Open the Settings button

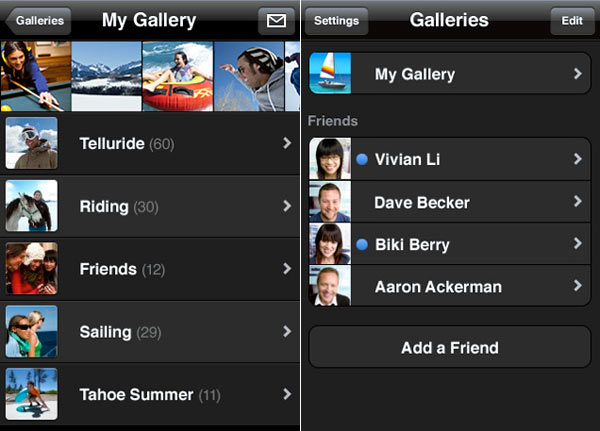(336, 20)
